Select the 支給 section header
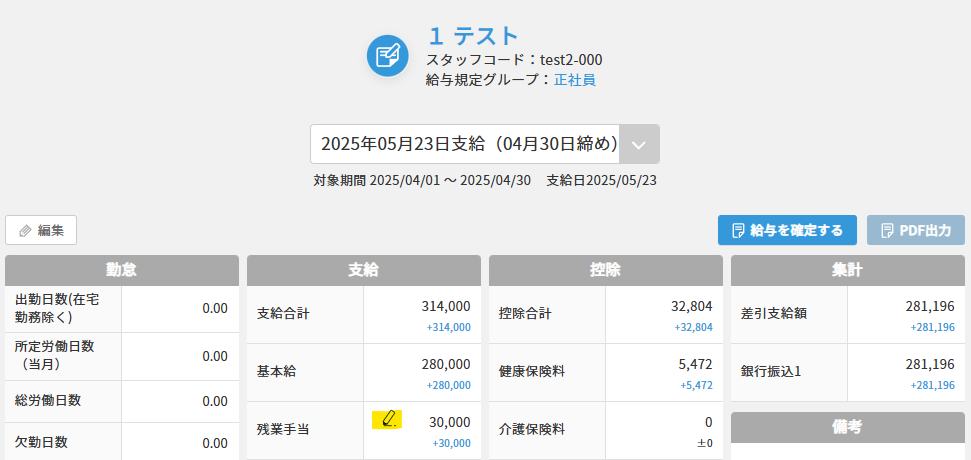971x460 pixels. tap(363, 270)
